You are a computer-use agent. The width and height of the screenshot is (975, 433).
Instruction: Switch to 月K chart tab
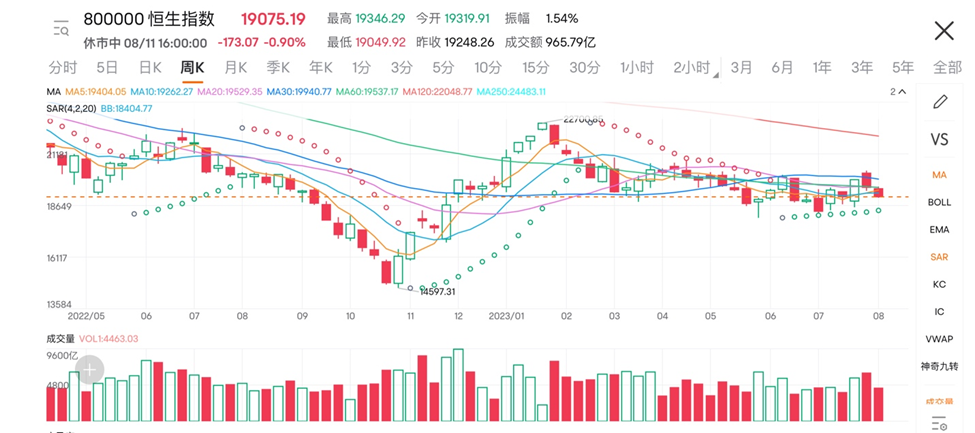click(x=235, y=67)
